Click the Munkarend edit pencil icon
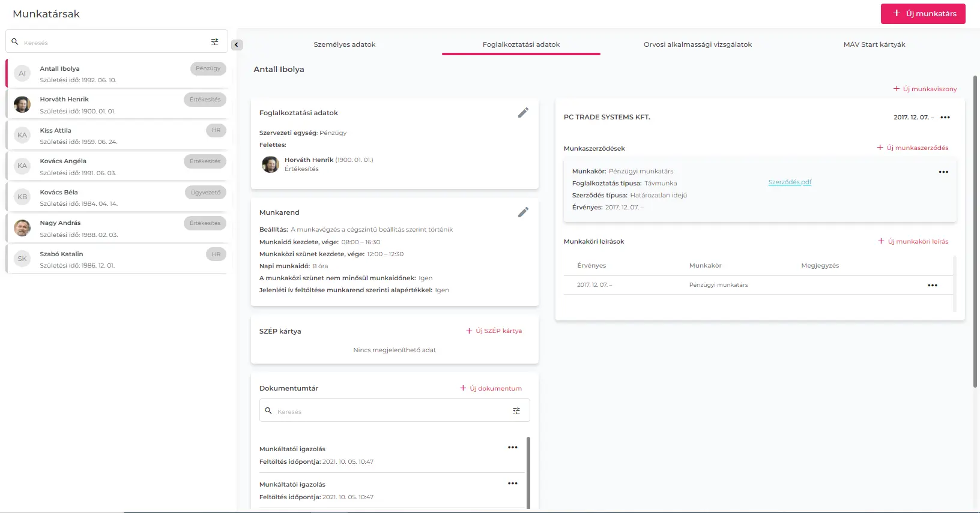This screenshot has height=513, width=980. 523,212
